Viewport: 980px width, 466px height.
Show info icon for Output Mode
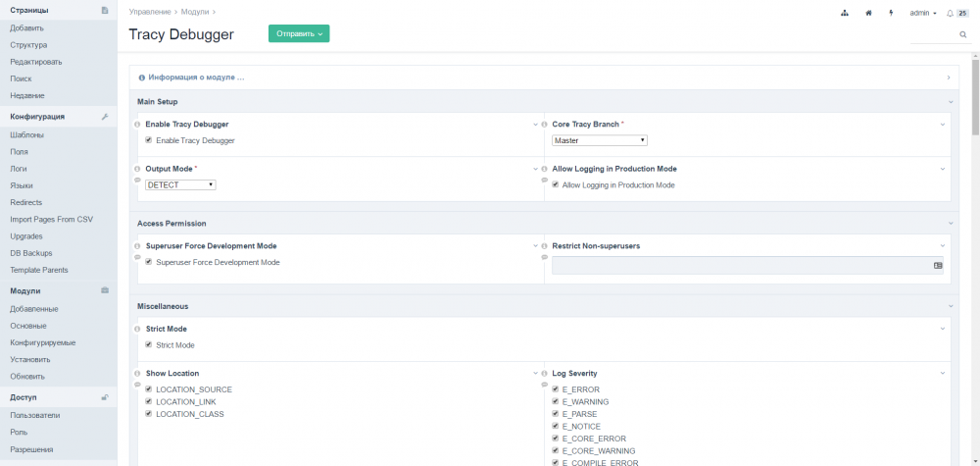137,169
